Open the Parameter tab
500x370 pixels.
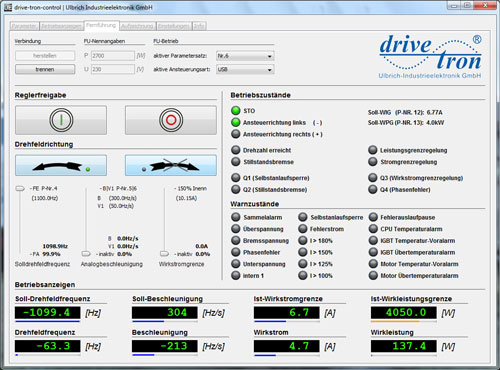(x=24, y=26)
